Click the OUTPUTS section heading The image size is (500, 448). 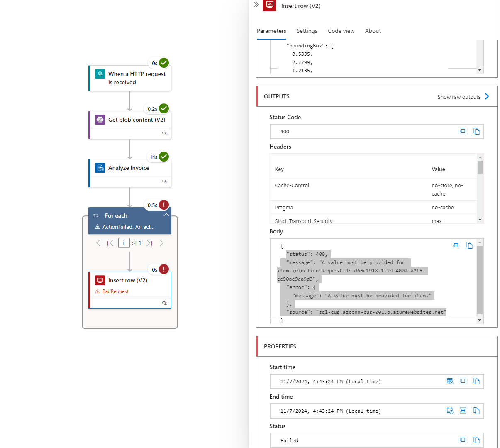[x=277, y=96]
